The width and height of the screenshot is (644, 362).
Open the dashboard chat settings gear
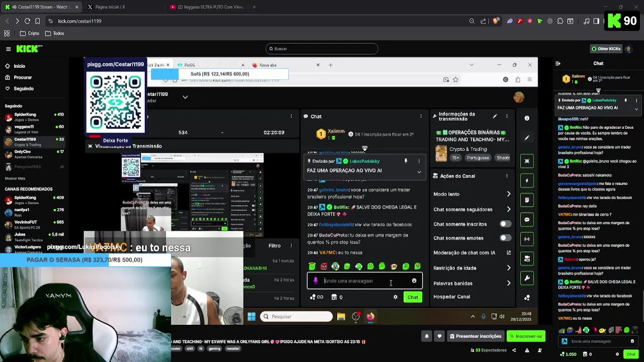(x=395, y=297)
